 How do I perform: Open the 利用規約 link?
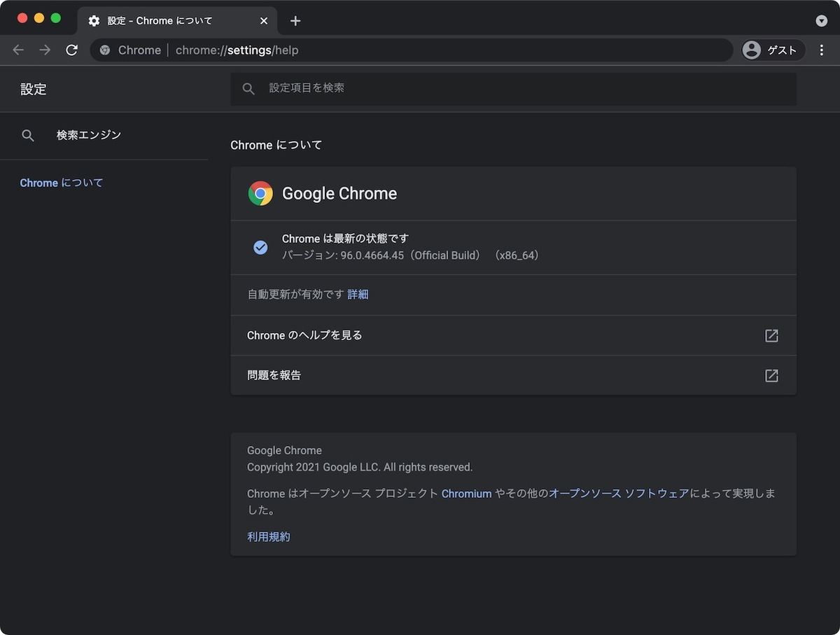[269, 537]
